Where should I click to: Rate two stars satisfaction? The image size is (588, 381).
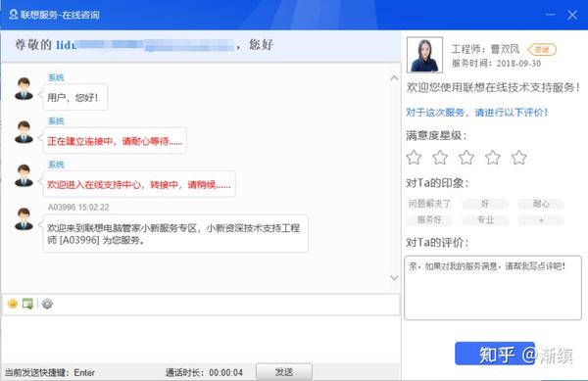[x=440, y=158]
